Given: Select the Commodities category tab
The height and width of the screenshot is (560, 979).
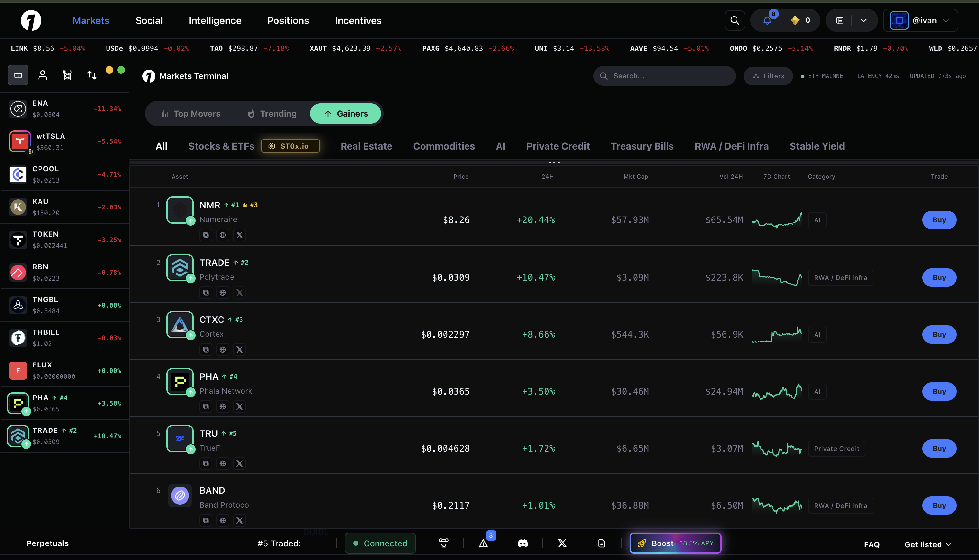Looking at the screenshot, I should tap(444, 146).
